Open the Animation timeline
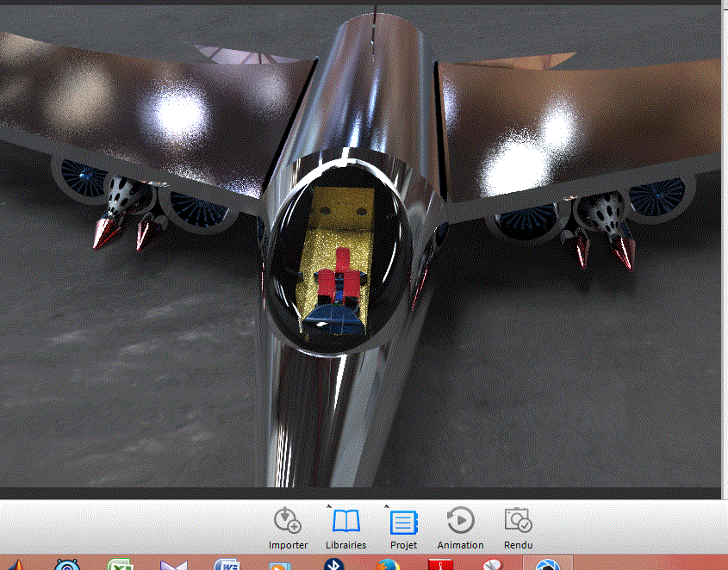Viewport: 728px width, 570px height. [461, 528]
